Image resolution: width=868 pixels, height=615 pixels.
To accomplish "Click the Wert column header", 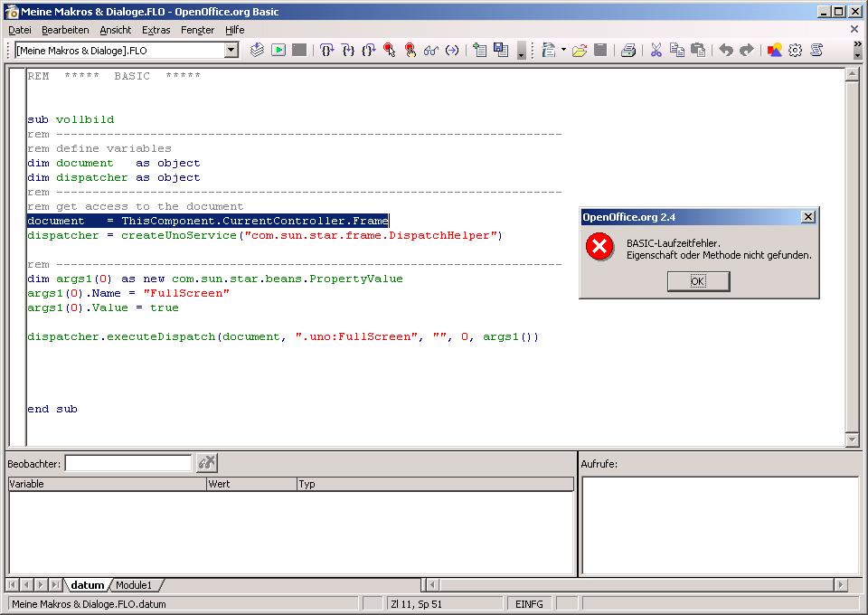I will click(251, 484).
